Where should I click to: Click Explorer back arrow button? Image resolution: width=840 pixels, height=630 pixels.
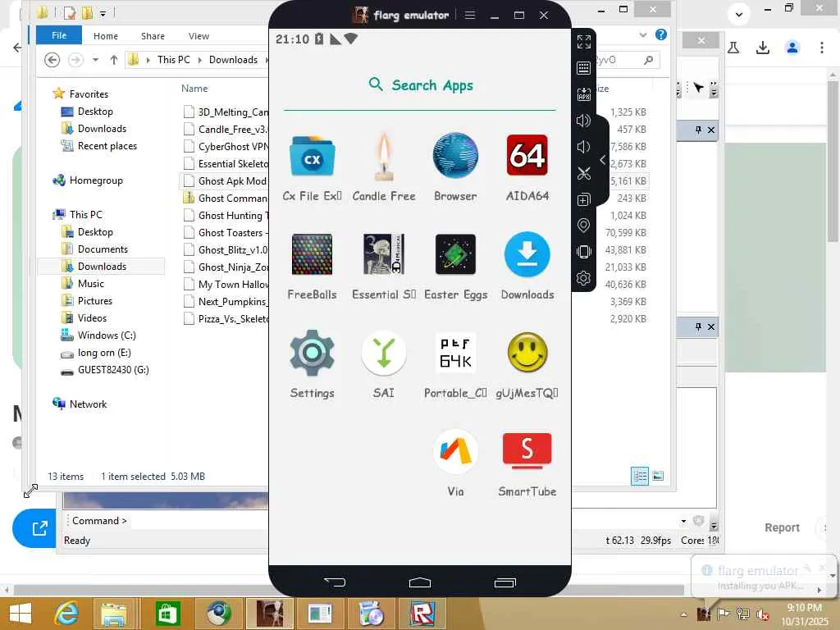(x=52, y=59)
